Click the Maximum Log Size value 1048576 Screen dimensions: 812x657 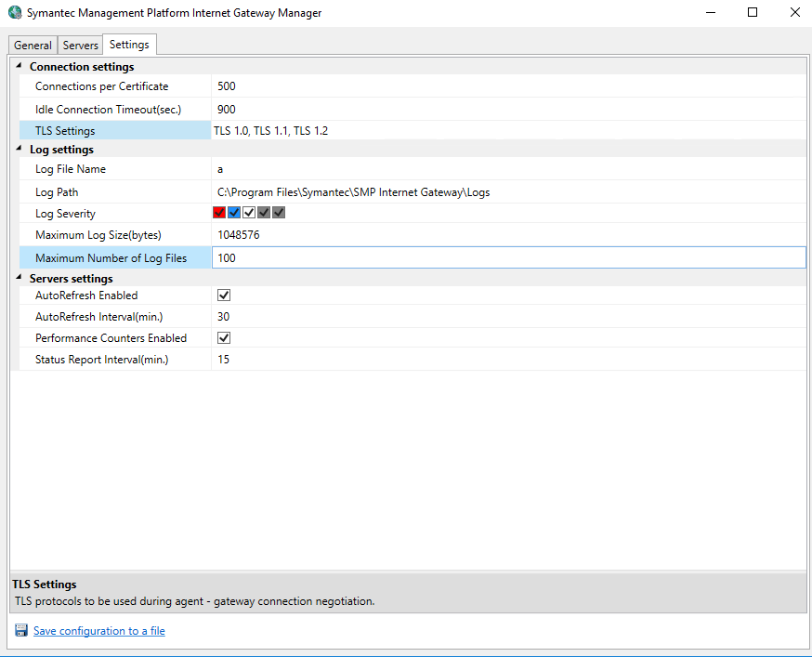(508, 235)
